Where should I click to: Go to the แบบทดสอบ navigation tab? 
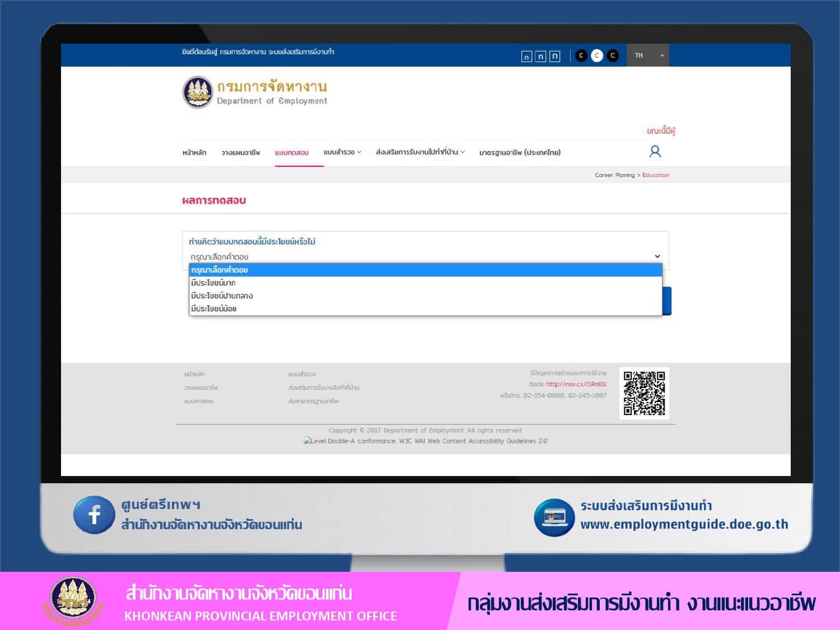point(292,152)
